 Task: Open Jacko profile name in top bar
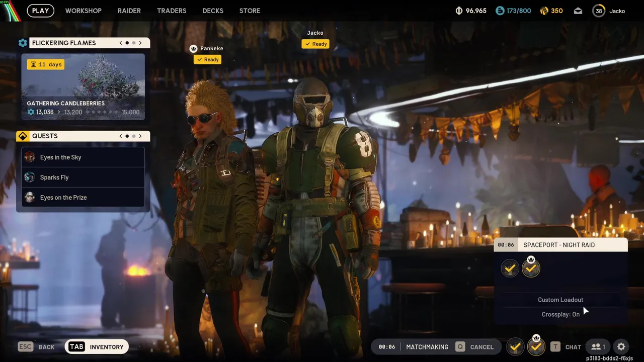[617, 11]
